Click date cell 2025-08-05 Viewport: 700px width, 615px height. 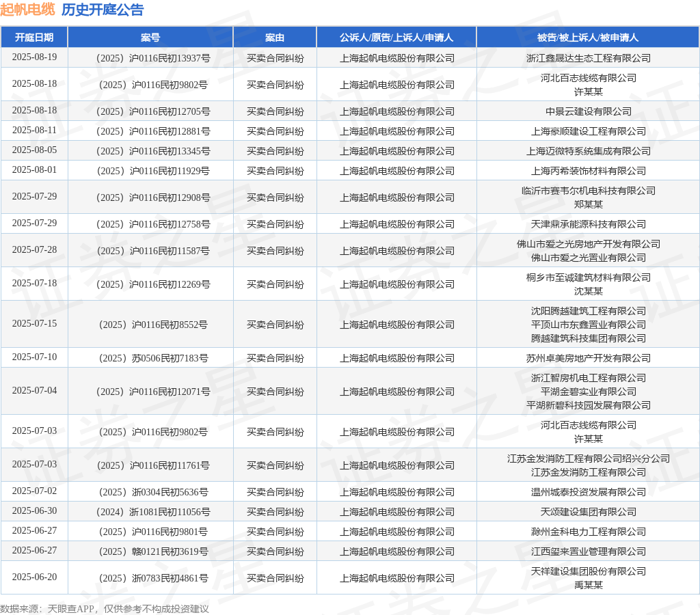tap(34, 150)
